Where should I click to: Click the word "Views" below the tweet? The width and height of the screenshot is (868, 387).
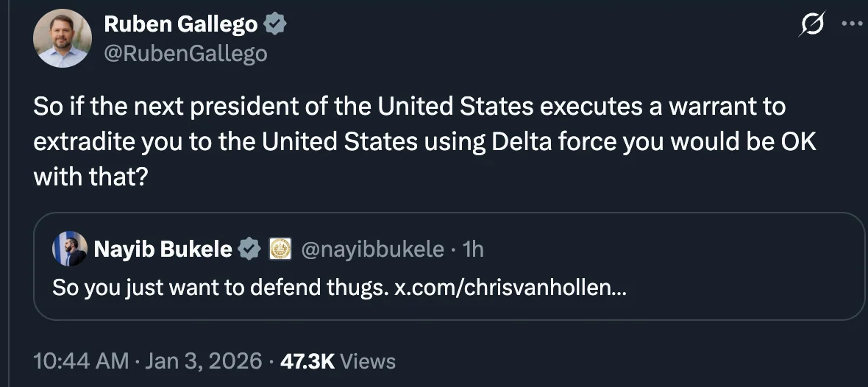pos(369,361)
